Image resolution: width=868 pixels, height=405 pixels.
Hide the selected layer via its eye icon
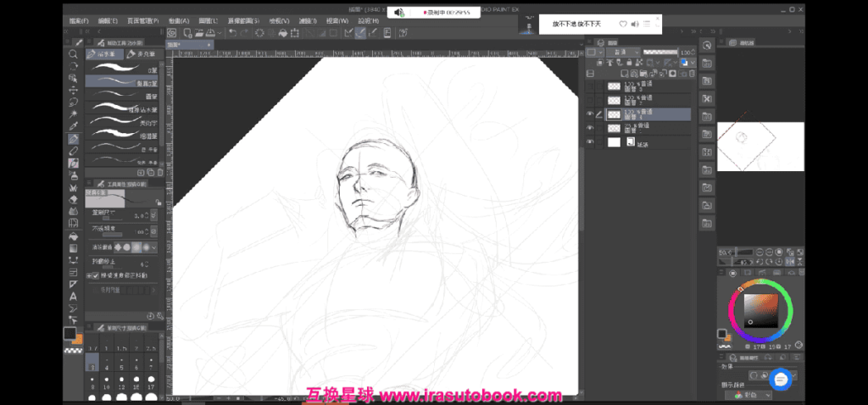pos(590,114)
